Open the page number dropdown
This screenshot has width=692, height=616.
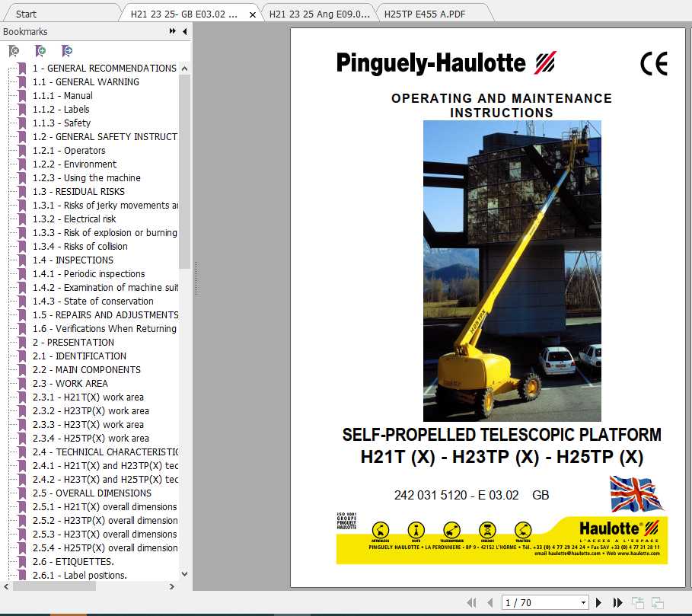(x=583, y=602)
